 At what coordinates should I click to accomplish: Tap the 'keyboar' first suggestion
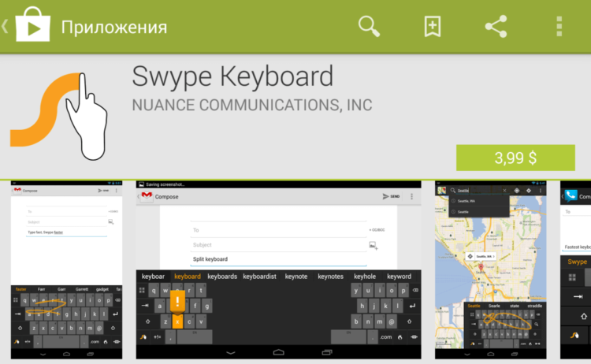153,277
